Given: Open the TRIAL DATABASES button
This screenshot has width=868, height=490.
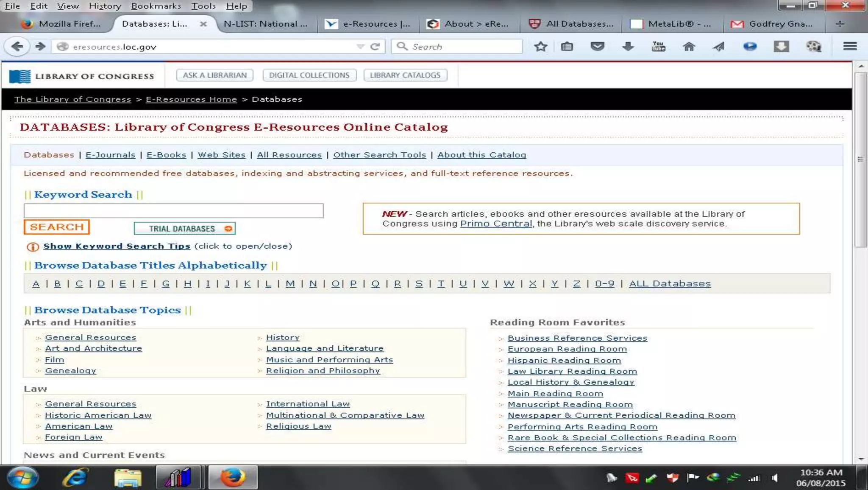Looking at the screenshot, I should coord(184,229).
